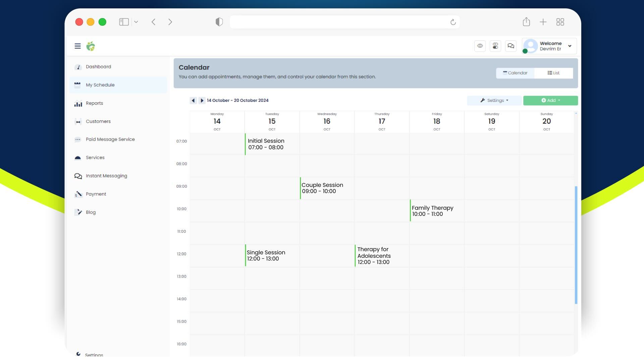This screenshot has height=362, width=644.
Task: Click the Paid Message Service icon
Action: point(78,140)
